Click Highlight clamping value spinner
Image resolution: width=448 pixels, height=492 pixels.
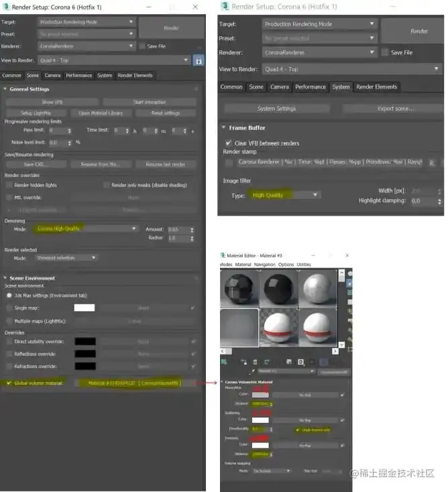[439, 201]
